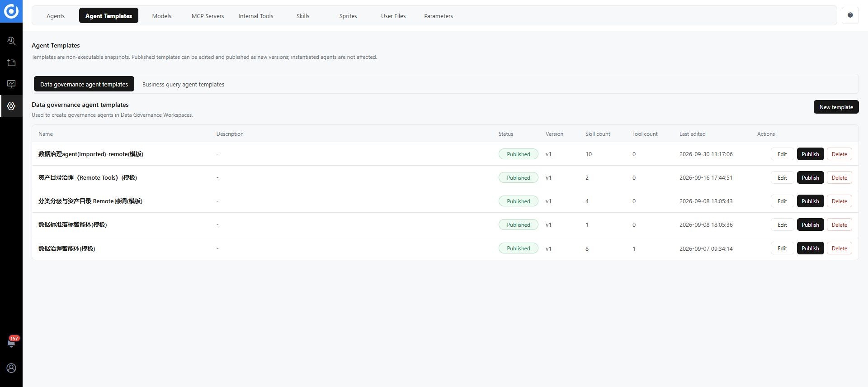Go to the Sprites tab
868x387 pixels.
point(348,16)
